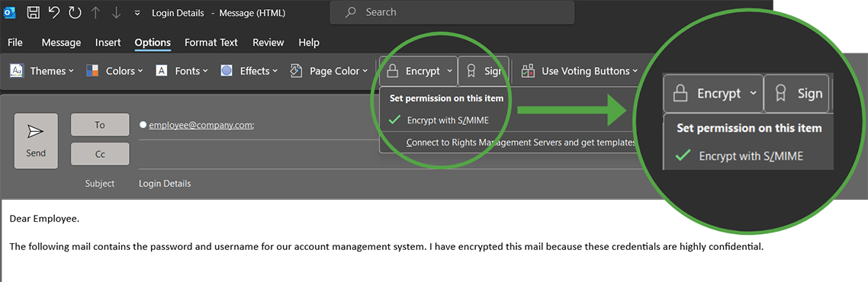Click the Sign ribbon button
This screenshot has height=282, width=868.
tap(484, 71)
